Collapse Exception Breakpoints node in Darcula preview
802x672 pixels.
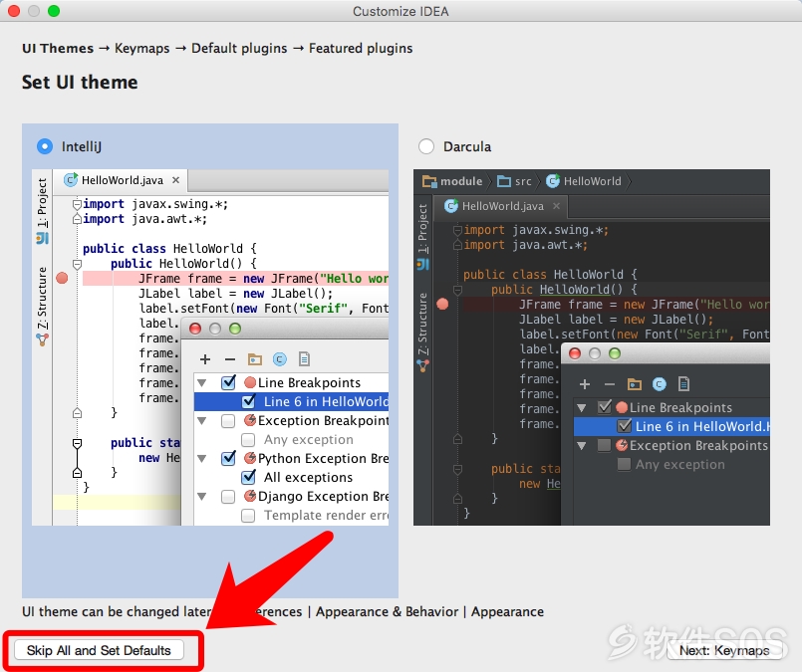click(582, 446)
